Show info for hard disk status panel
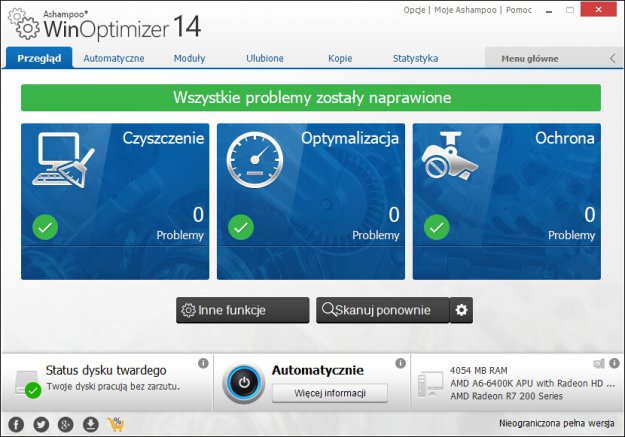The width and height of the screenshot is (625, 437). coord(202,363)
